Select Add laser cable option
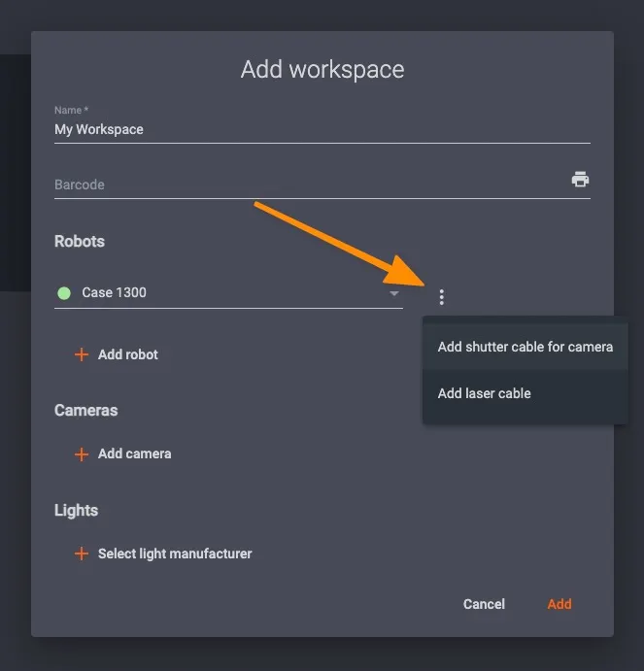Screen dimensions: 644x671 click(525, 393)
